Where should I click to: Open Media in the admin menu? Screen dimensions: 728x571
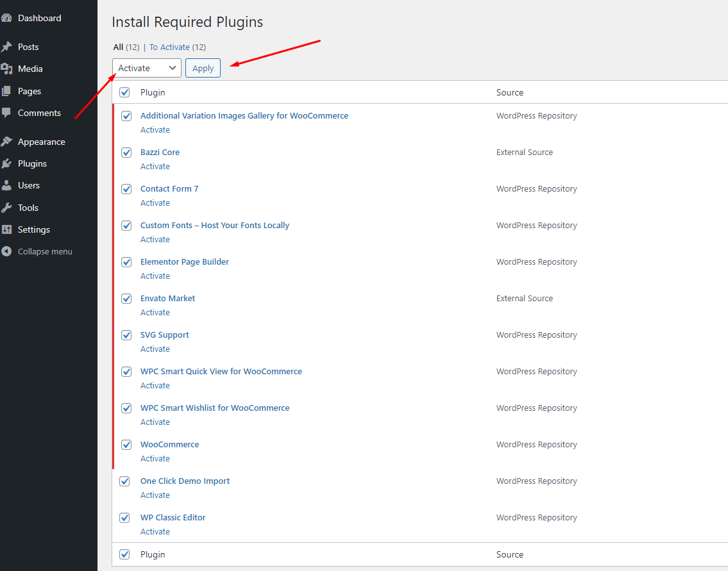click(x=30, y=69)
